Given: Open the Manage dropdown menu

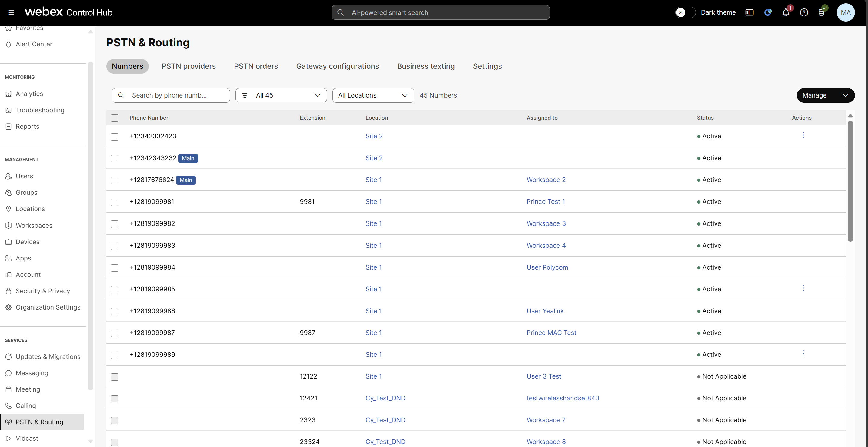Looking at the screenshot, I should click(x=825, y=95).
